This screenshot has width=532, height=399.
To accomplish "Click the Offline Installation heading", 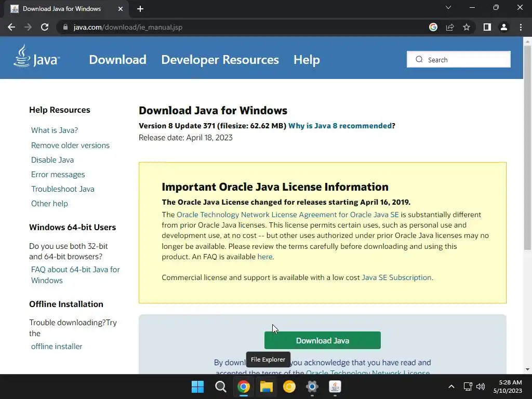I will 66,304.
